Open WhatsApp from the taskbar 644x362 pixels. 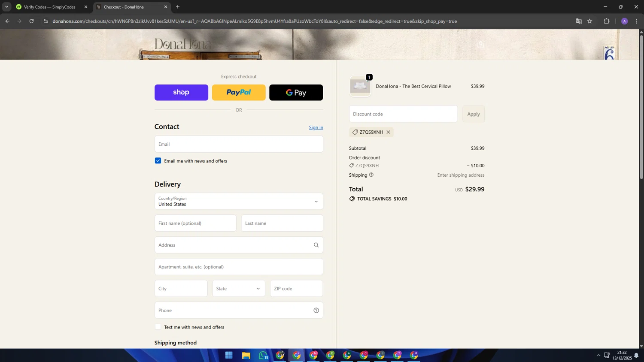tap(263, 355)
